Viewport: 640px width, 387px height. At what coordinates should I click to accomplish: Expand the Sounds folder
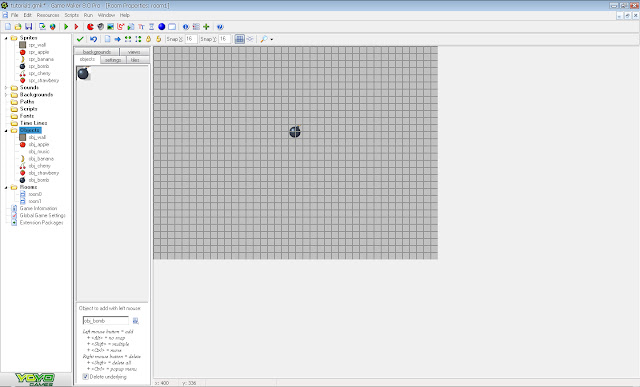(x=6, y=87)
